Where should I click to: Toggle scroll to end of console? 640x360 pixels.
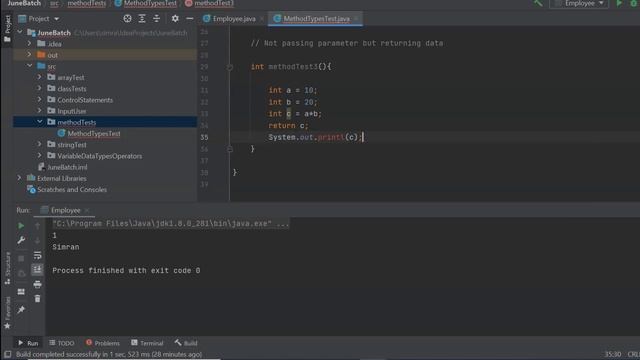(38, 269)
